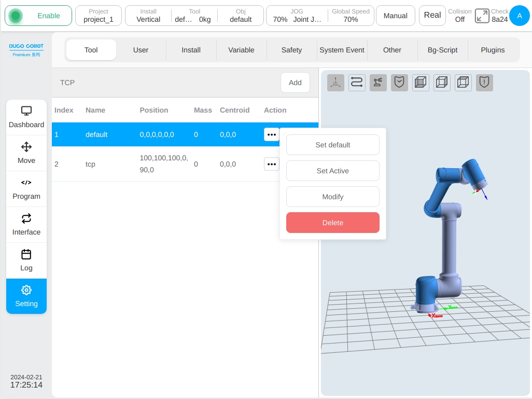532x399 pixels.
Task: Select the top-face cube view
Action: (463, 82)
